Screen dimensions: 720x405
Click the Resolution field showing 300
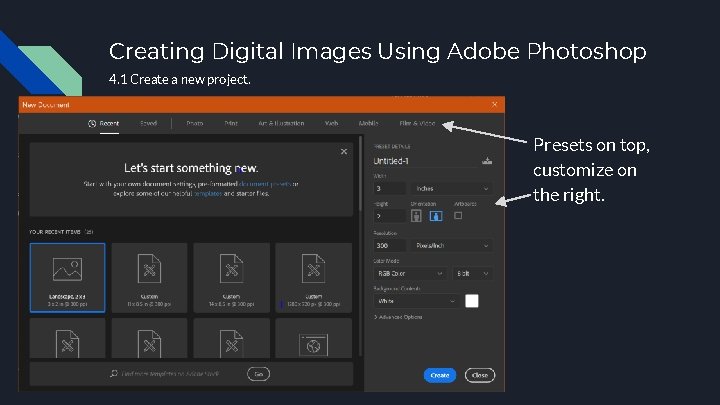[389, 246]
